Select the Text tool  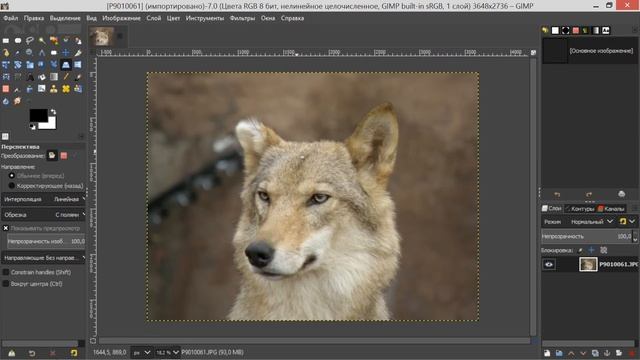[x=30, y=77]
